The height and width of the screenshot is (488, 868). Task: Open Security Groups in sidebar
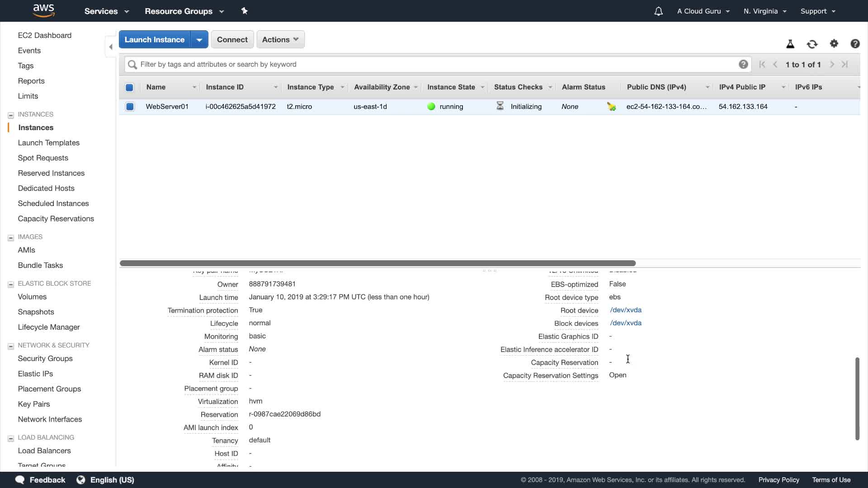pos(45,358)
